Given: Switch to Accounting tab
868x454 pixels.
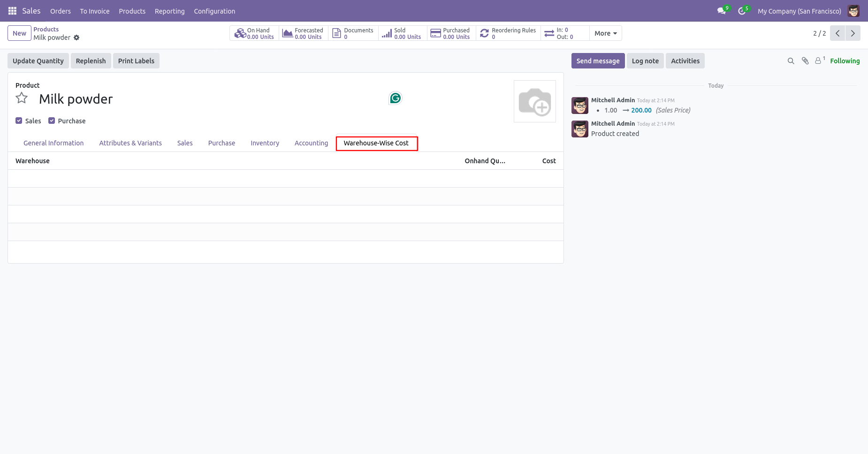Looking at the screenshot, I should [312, 143].
